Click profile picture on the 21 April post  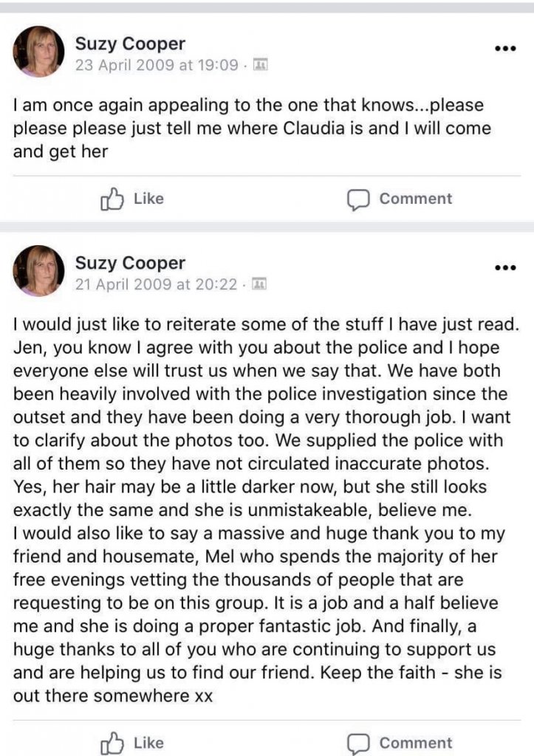[39, 271]
